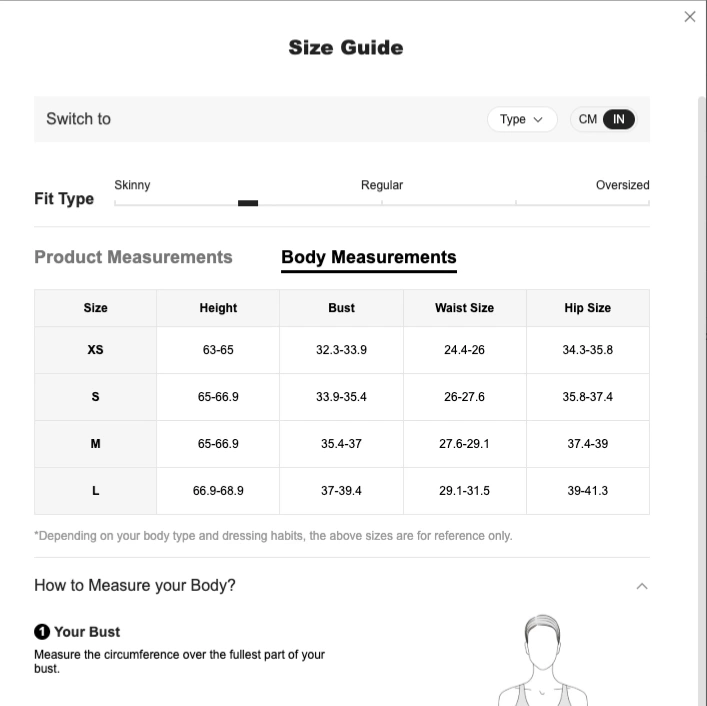Image resolution: width=707 pixels, height=706 pixels.
Task: Select the XS size row
Action: click(342, 350)
